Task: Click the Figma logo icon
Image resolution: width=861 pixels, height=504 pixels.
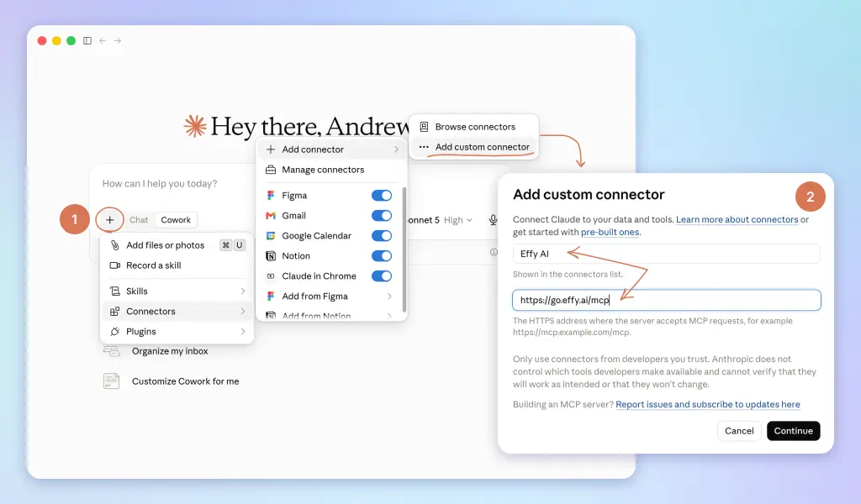Action: click(x=271, y=195)
